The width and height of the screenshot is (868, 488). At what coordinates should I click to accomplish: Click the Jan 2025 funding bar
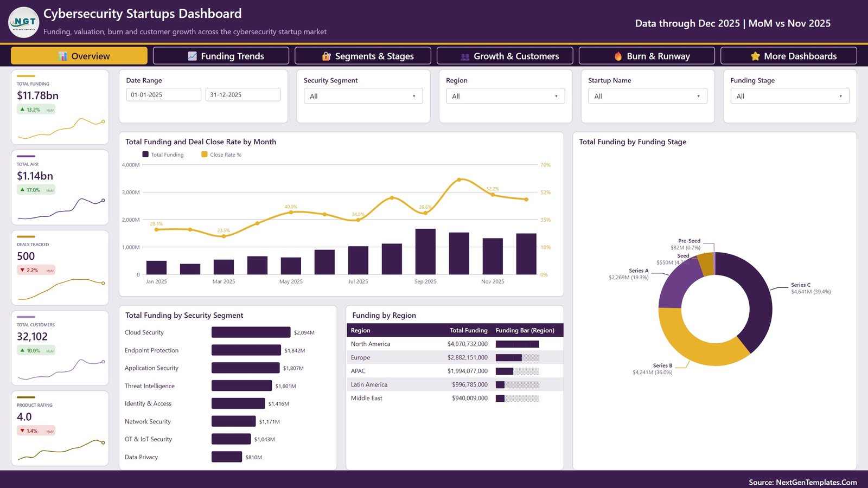click(x=156, y=267)
